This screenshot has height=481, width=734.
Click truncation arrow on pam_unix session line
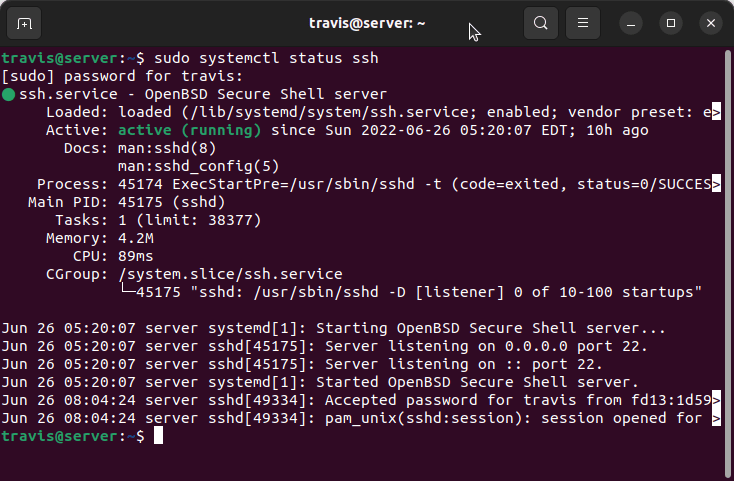coord(716,418)
